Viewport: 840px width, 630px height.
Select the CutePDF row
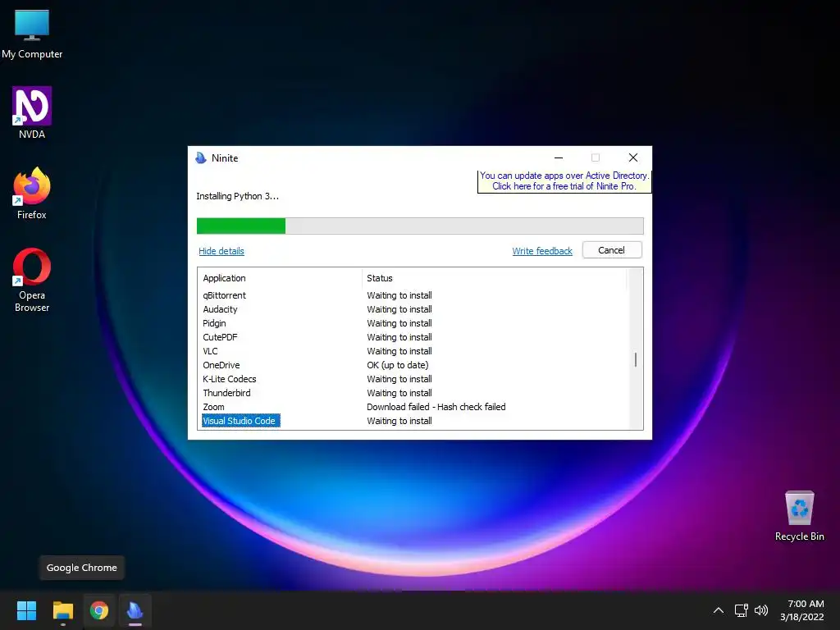(413, 337)
